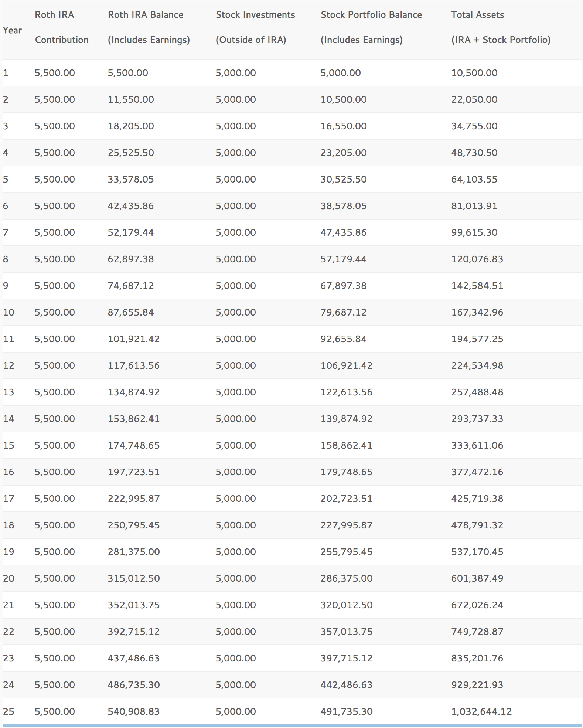Select the cell 99,615.30
The image size is (583, 728).
[x=474, y=232]
